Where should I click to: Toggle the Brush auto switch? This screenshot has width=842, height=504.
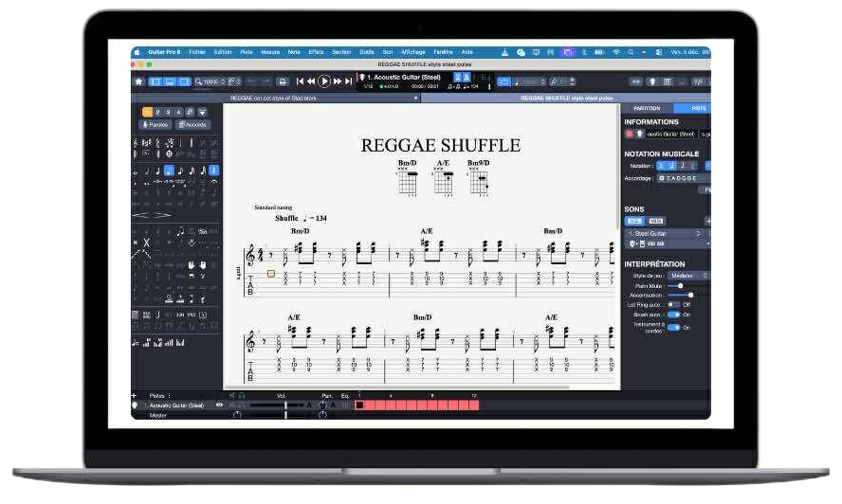click(673, 315)
